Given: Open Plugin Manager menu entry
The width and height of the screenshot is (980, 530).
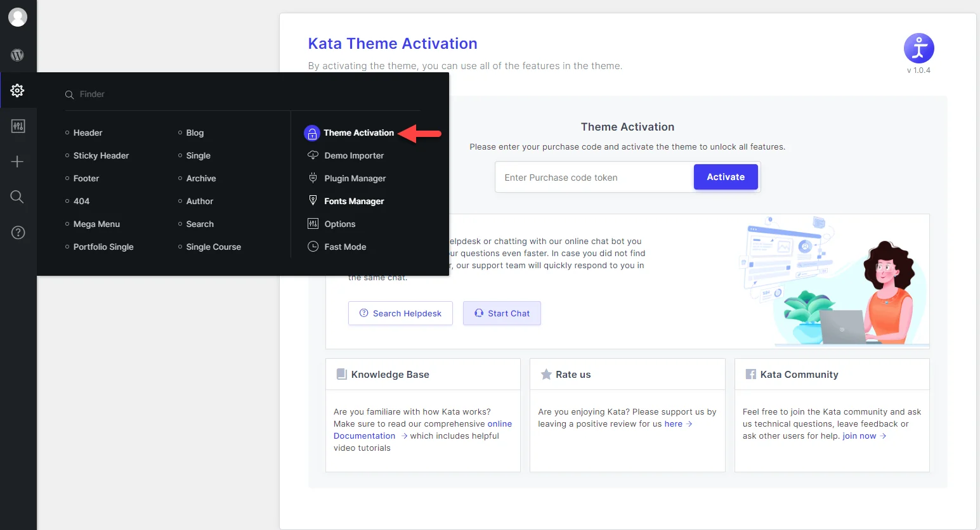Looking at the screenshot, I should (347, 178).
